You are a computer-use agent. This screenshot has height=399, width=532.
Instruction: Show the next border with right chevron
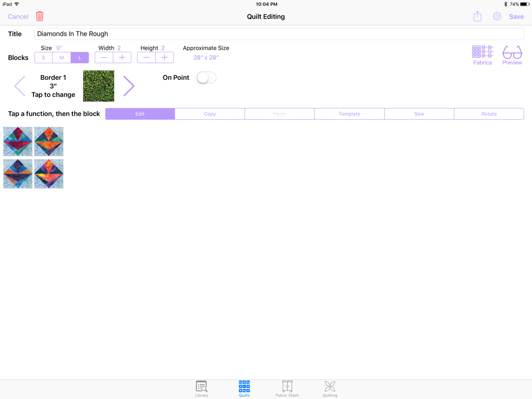pos(129,86)
